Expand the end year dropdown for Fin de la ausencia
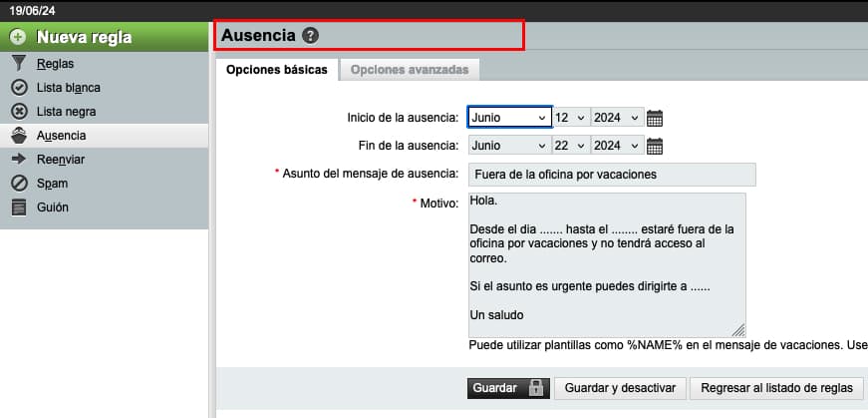Screen dimensions: 868x418 pyautogui.click(x=617, y=146)
